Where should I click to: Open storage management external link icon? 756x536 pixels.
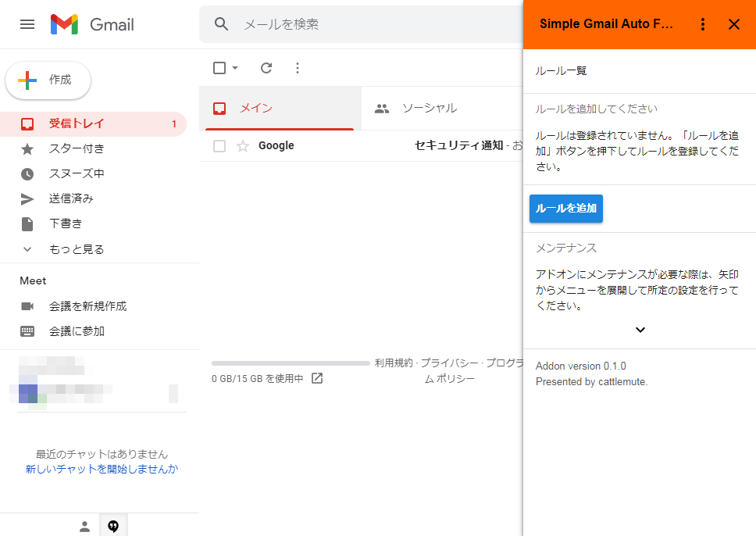317,379
